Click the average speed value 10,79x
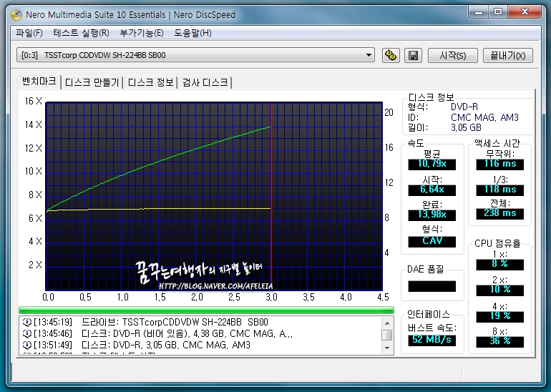The height and width of the screenshot is (392, 551). pos(432,164)
